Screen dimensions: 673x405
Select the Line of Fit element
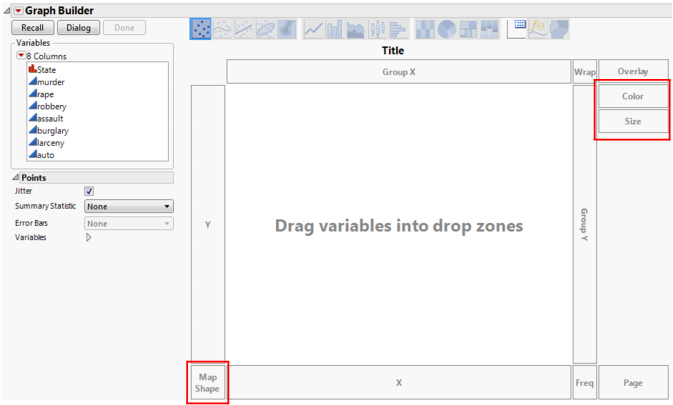tap(244, 30)
